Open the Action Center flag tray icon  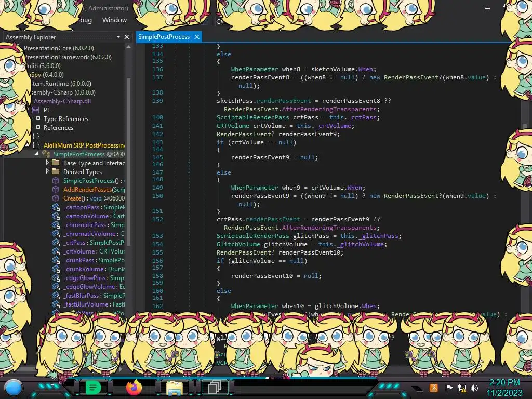click(449, 388)
